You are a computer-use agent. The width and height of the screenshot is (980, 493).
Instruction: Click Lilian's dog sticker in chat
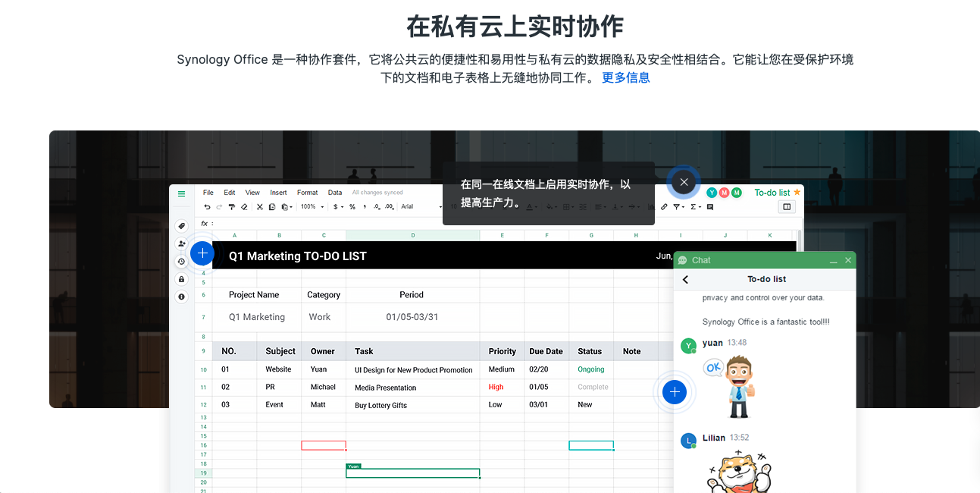click(x=738, y=471)
